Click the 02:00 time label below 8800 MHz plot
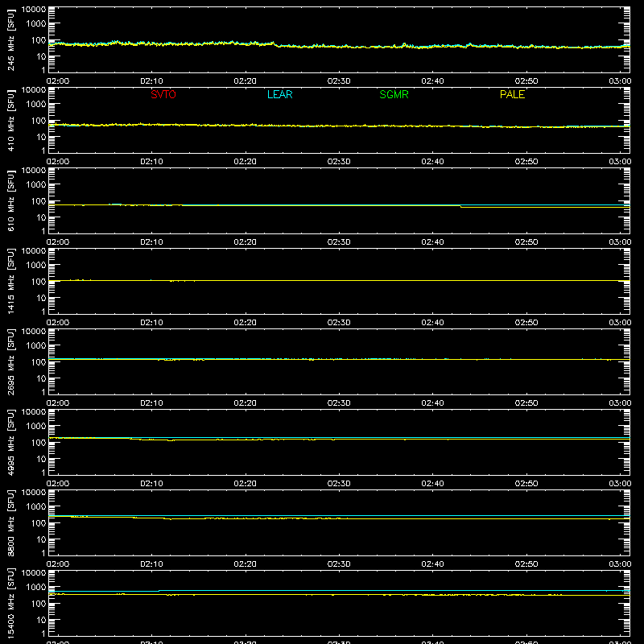This screenshot has height=644, width=644. tap(58, 564)
